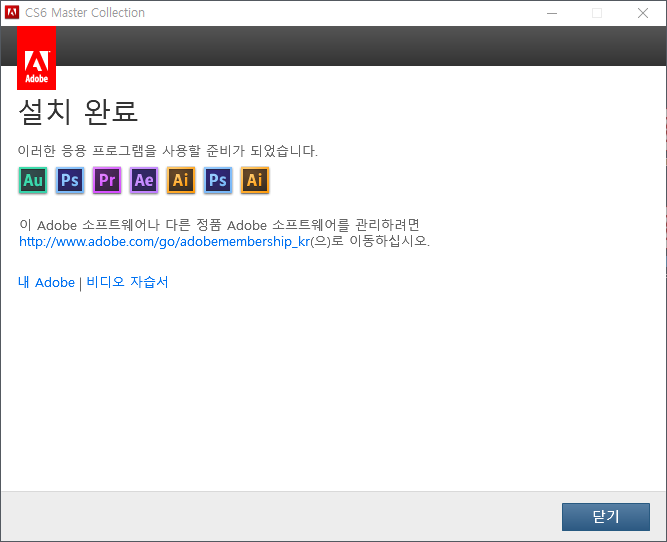The height and width of the screenshot is (542, 667).
Task: Click the 닫기 button
Action: [x=606, y=517]
